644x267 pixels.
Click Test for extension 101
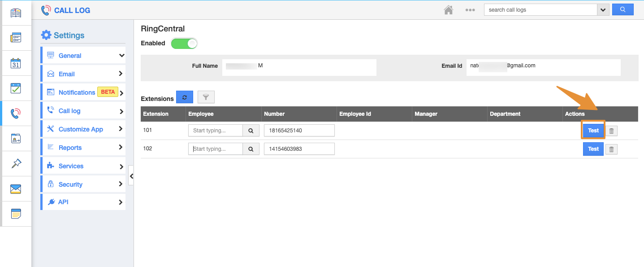(x=593, y=131)
